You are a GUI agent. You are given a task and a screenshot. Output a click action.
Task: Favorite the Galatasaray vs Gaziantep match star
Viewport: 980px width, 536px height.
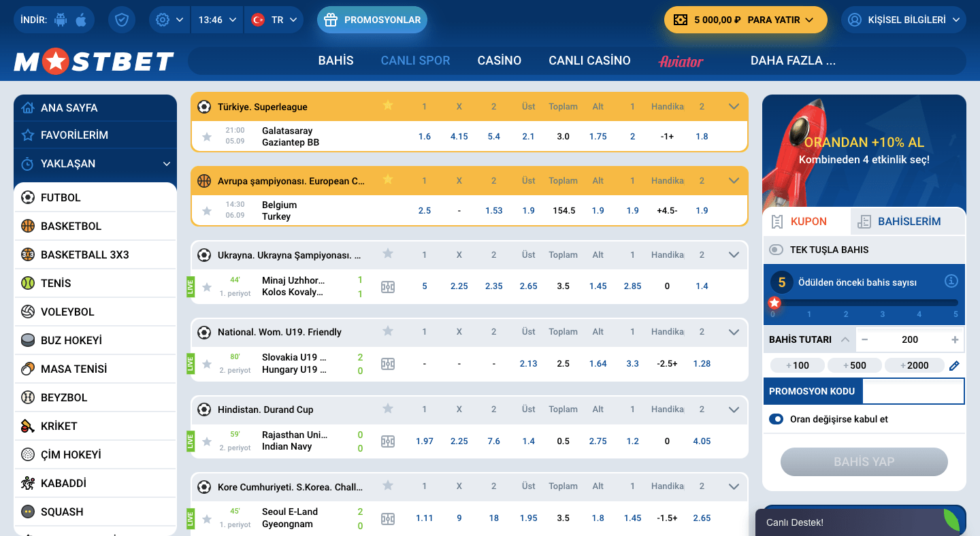[x=207, y=137]
